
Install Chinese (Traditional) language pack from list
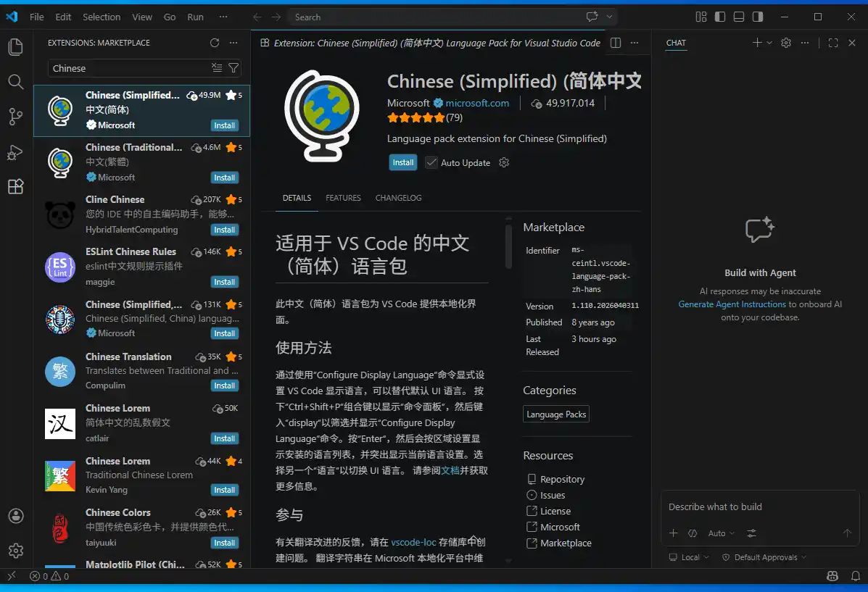(x=225, y=178)
